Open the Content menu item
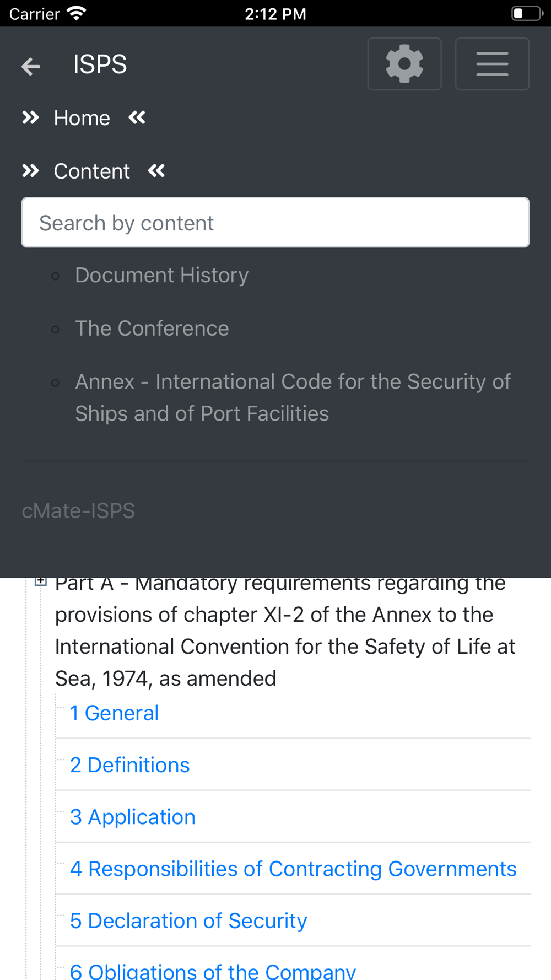Screen dimensions: 551x980 [91, 171]
